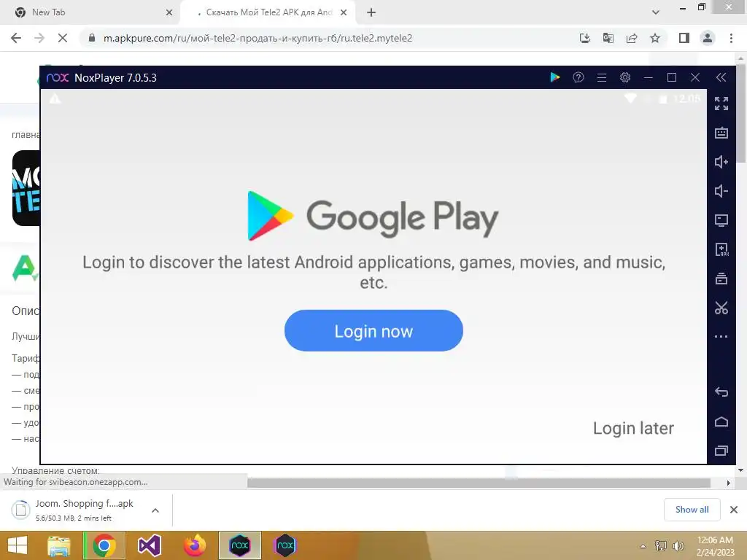Open taskbar clock showing 12:06 AM

tap(715, 545)
